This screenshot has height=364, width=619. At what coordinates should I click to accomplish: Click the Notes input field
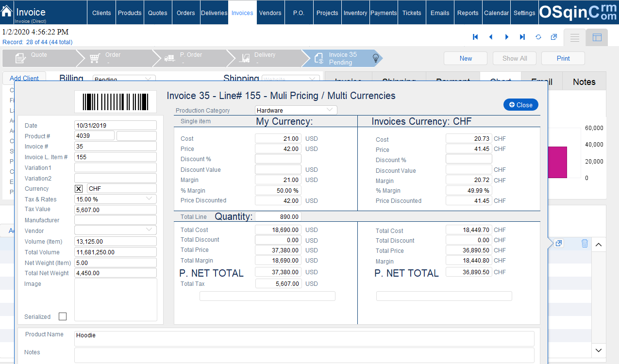pyautogui.click(x=304, y=355)
